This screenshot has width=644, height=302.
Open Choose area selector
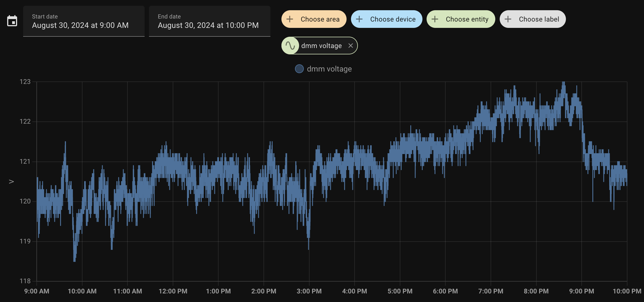click(x=320, y=19)
